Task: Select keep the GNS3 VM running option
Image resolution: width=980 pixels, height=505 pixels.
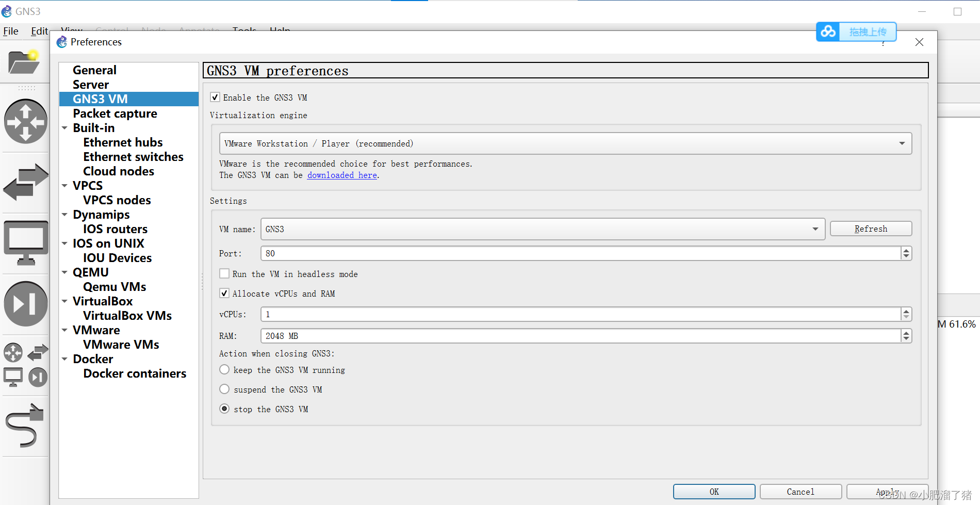Action: [x=224, y=369]
